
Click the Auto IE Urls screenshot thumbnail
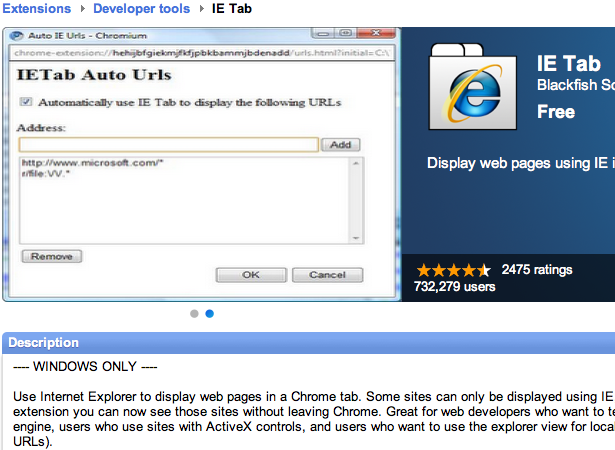(202, 164)
